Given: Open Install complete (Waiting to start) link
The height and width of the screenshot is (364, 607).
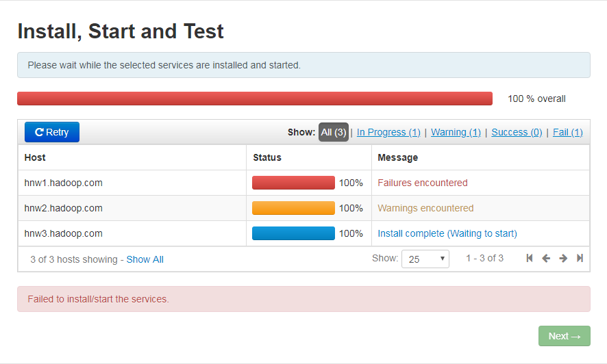Looking at the screenshot, I should click(447, 233).
